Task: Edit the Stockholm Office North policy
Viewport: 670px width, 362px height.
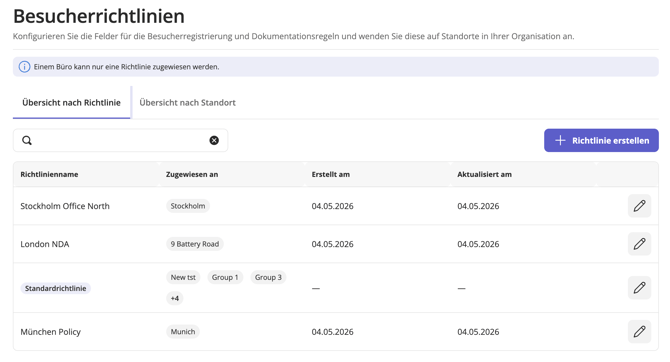Action: click(x=639, y=206)
